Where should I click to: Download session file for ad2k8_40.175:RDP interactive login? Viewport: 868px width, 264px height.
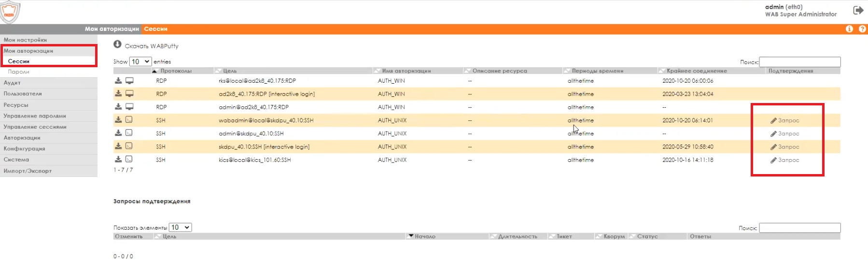118,94
